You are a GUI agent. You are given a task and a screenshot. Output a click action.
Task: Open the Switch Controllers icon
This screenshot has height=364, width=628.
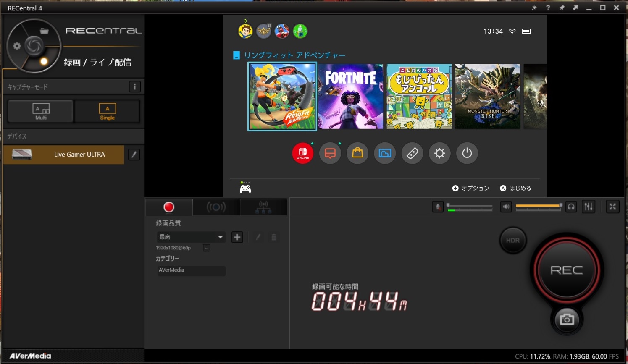coord(412,153)
